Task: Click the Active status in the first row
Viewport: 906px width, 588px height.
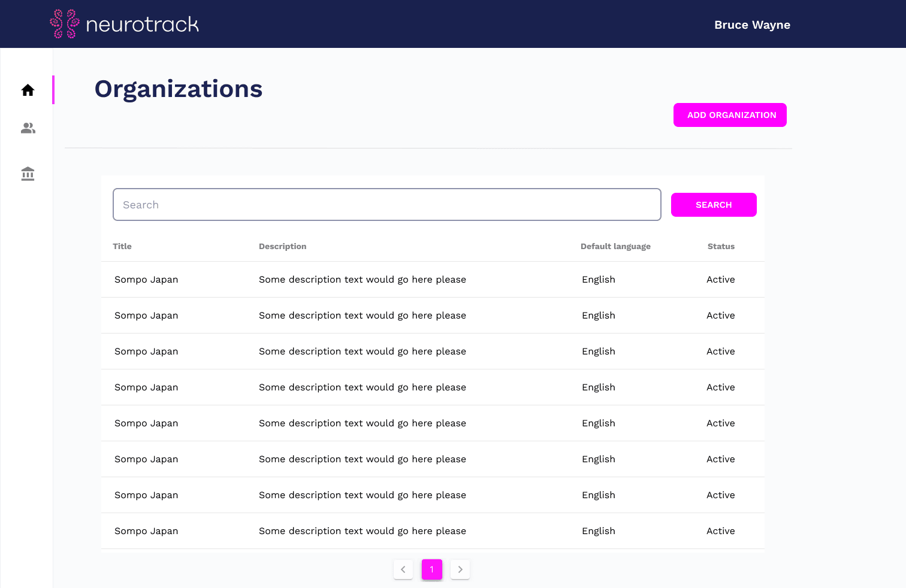Action: point(720,279)
